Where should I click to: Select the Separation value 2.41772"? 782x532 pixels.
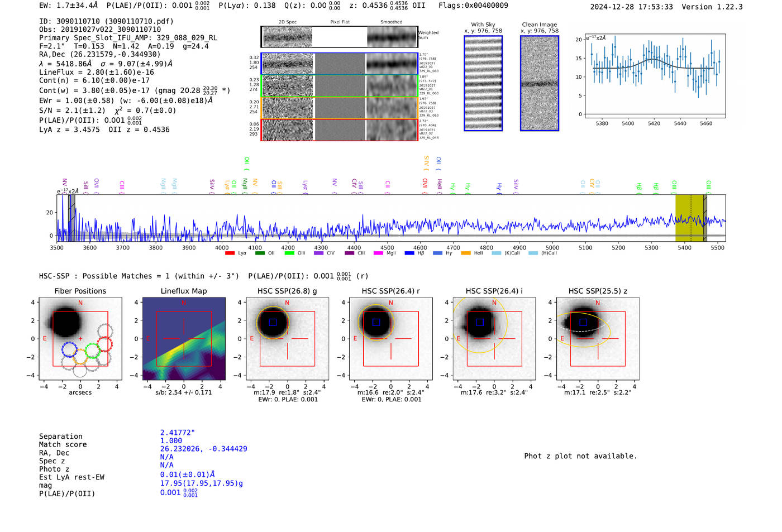[178, 433]
